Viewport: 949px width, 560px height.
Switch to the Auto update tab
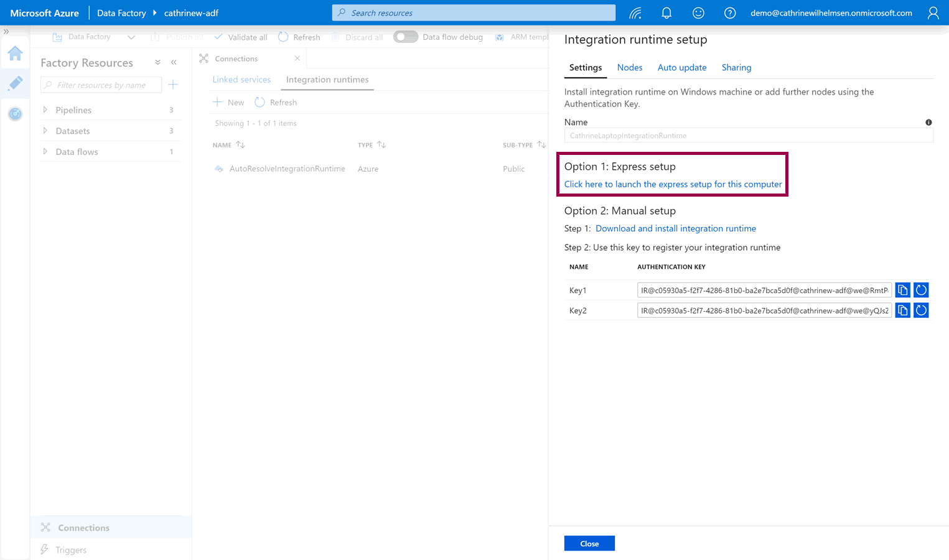681,67
